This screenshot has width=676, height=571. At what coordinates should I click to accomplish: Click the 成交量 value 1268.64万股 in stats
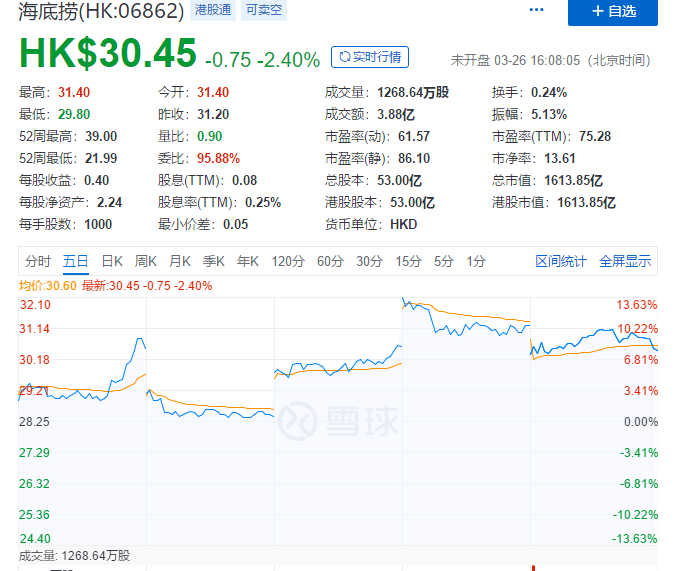coord(413,92)
